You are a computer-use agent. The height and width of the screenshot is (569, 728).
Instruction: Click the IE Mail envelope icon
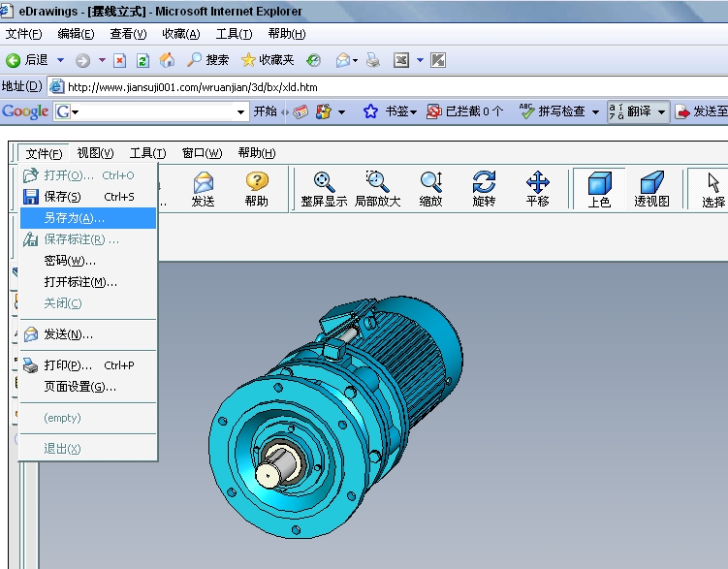coord(342,60)
